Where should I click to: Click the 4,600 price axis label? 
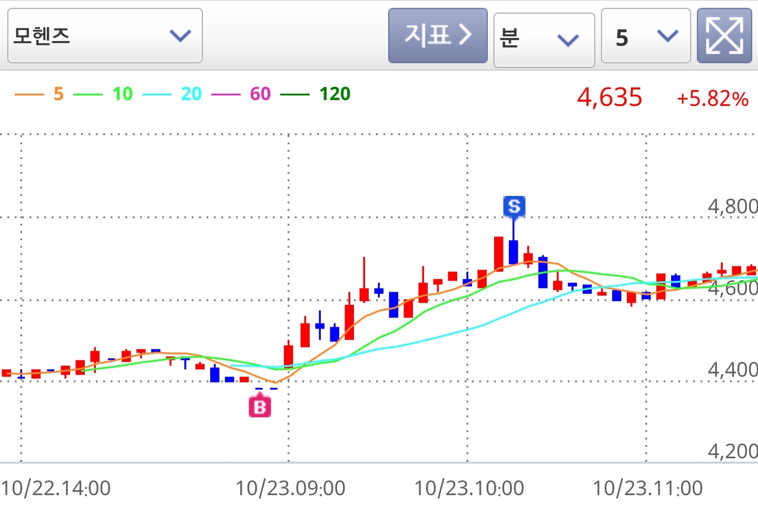[x=733, y=288]
